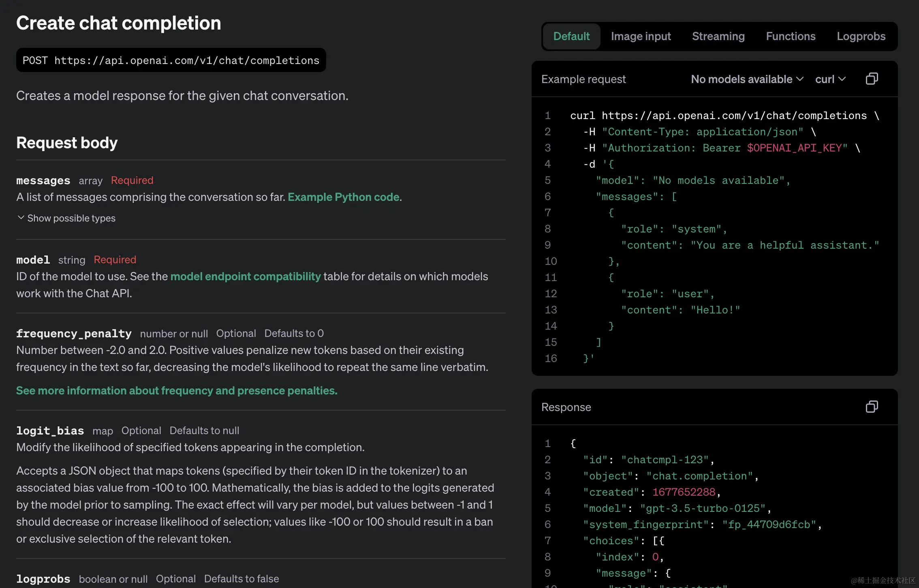Click the logprobs parameter name
This screenshot has height=588, width=919.
[43, 579]
